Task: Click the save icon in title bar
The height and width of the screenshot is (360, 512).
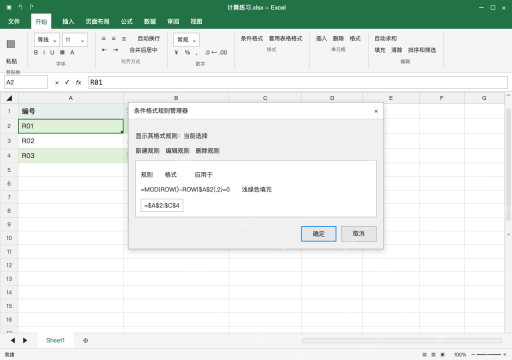Action: pos(9,7)
